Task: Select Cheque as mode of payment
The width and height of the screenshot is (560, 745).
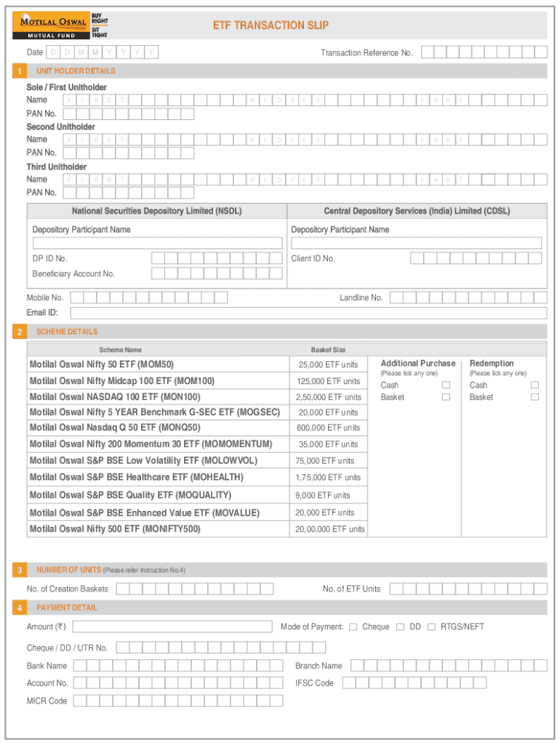Action: tap(353, 627)
